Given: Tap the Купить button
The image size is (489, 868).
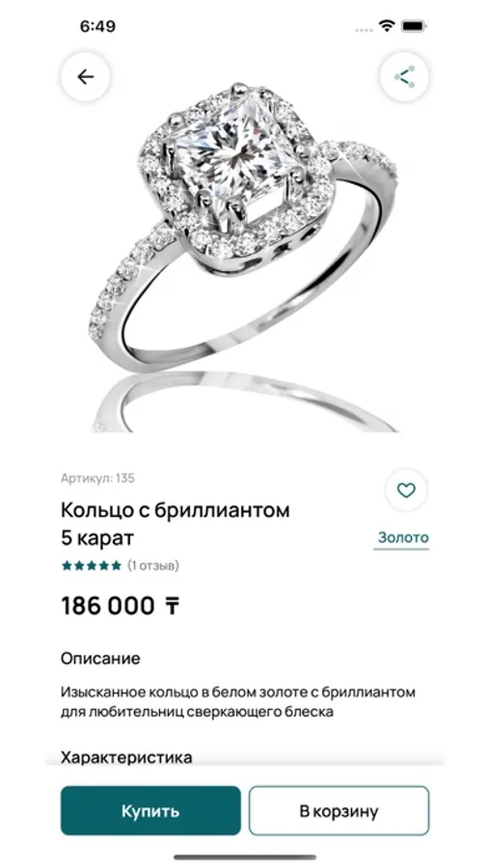Looking at the screenshot, I should (x=150, y=811).
